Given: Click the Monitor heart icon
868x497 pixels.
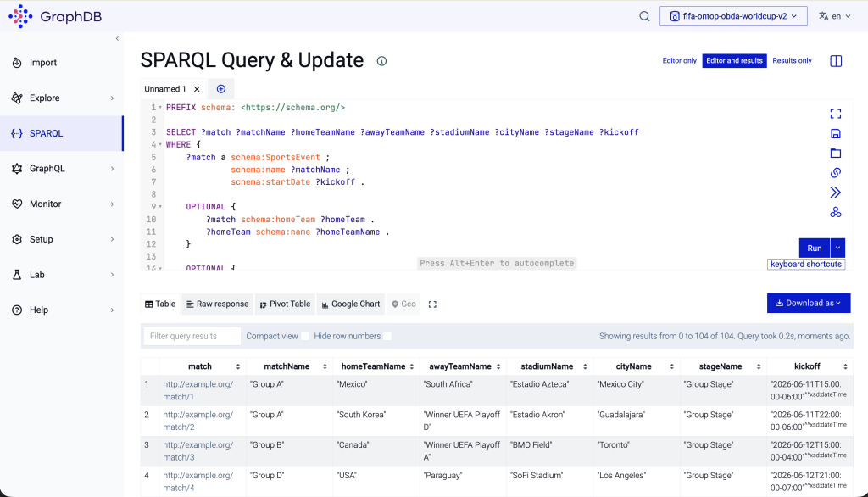Looking at the screenshot, I should (x=17, y=204).
